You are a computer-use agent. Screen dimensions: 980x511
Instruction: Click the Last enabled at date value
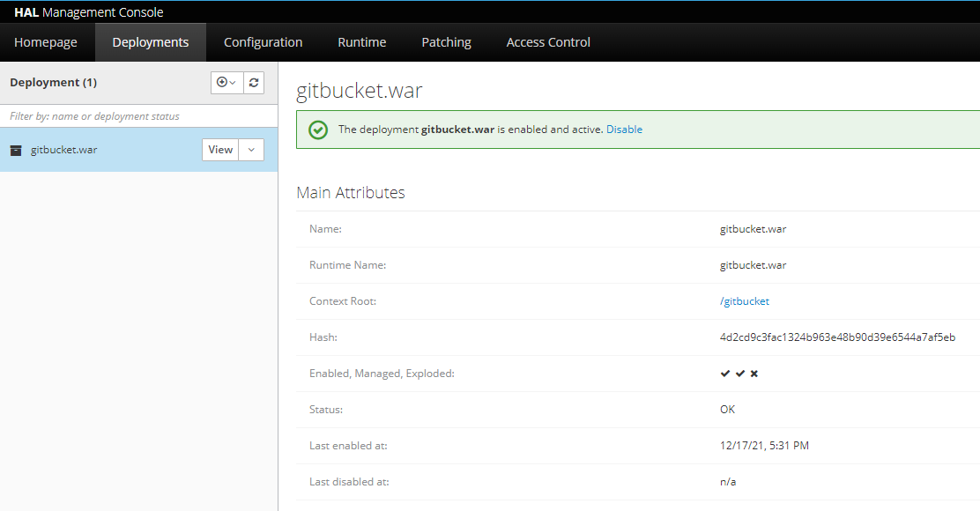coord(764,446)
